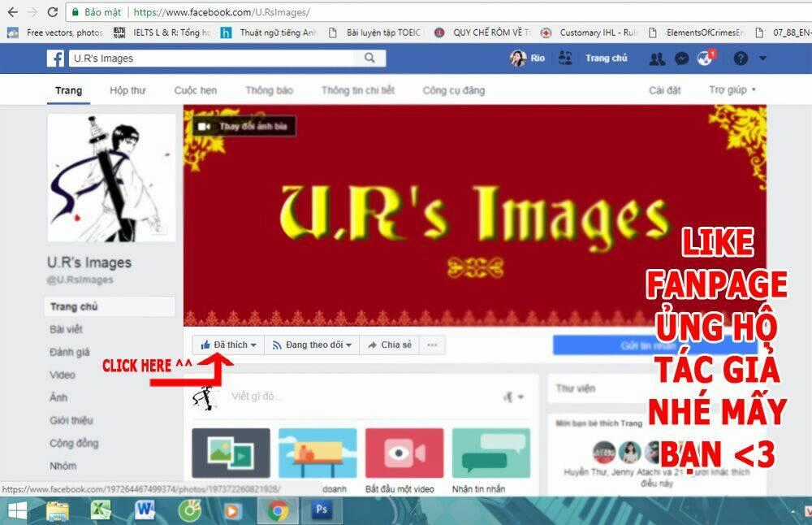Open the more options ellipsis button
The width and height of the screenshot is (812, 525).
pyautogui.click(x=432, y=345)
